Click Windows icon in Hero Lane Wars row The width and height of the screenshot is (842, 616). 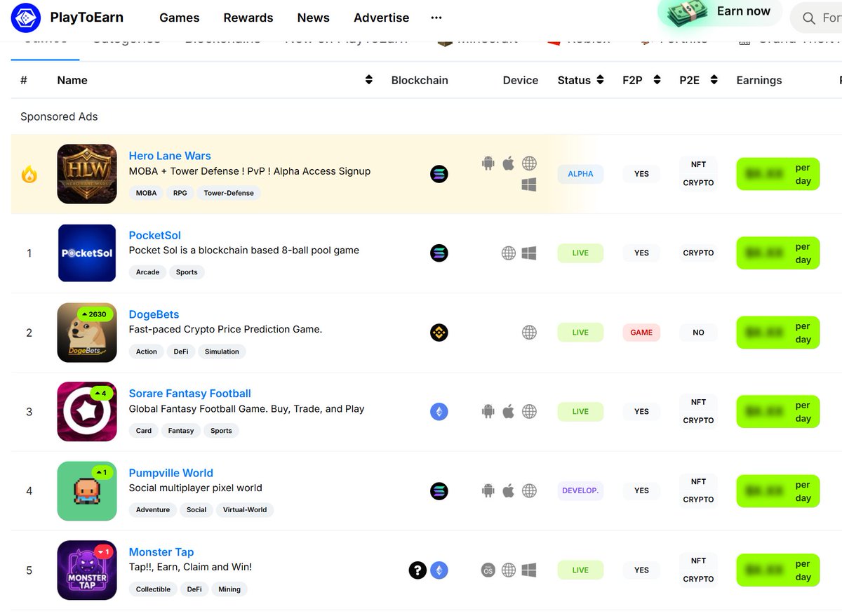point(530,185)
